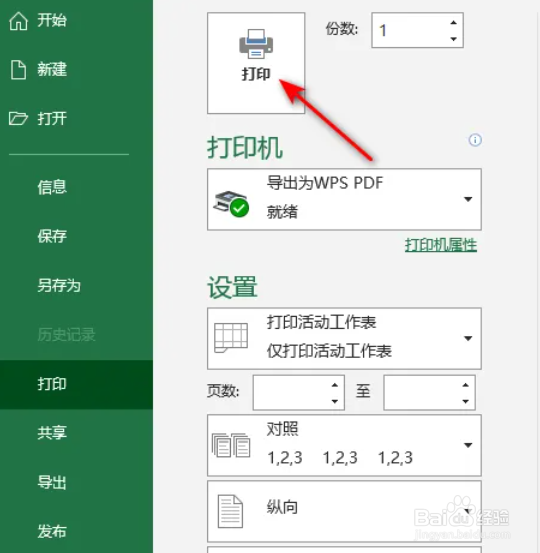Open the printer selection dropdown
Viewport: 540px width, 553px height.
click(344, 199)
